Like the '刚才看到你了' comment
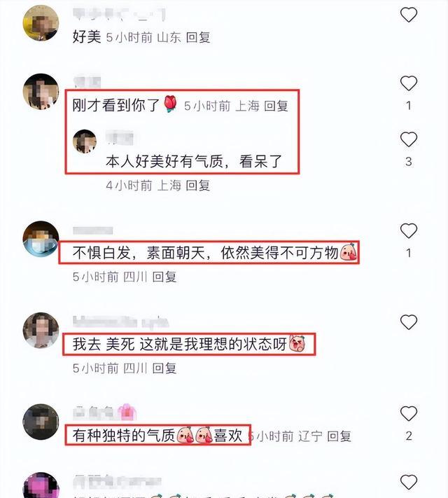 coord(409,83)
